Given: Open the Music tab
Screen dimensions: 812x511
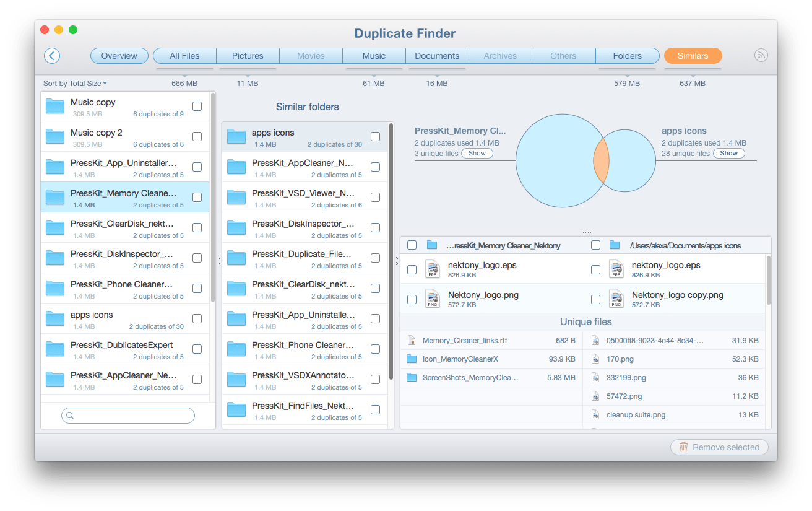Looking at the screenshot, I should pyautogui.click(x=374, y=56).
